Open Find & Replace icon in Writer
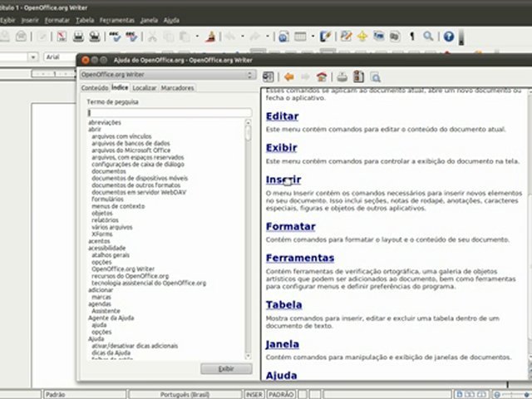 tap(346, 37)
